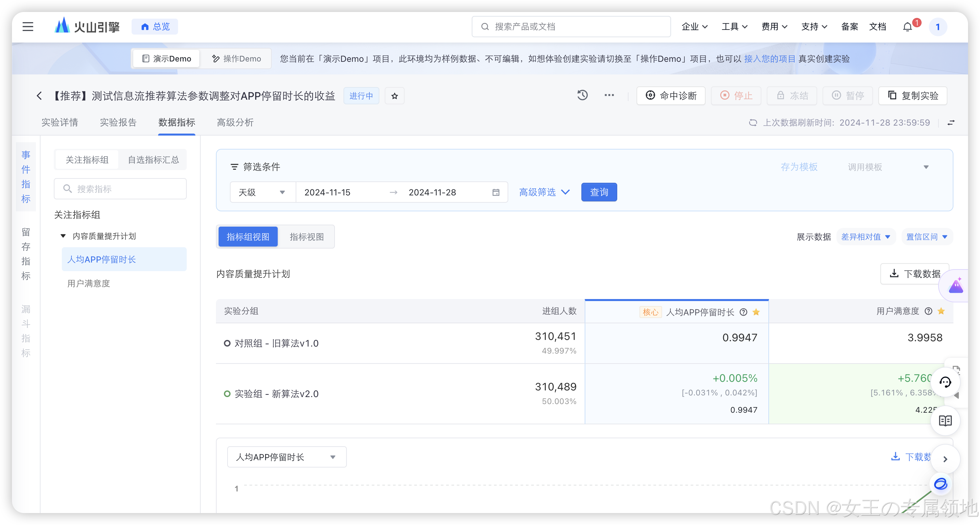Open the 高级分析 tab
980x525 pixels.
click(x=235, y=123)
